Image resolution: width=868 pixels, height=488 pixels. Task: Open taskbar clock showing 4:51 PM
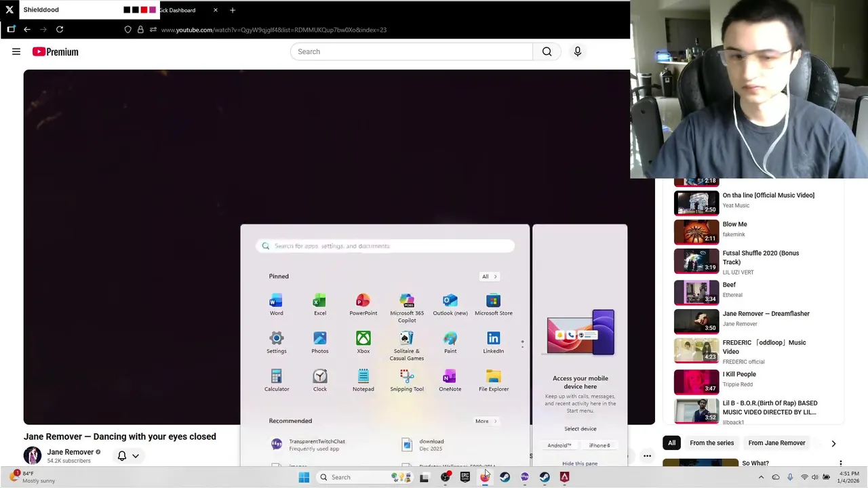(x=848, y=477)
